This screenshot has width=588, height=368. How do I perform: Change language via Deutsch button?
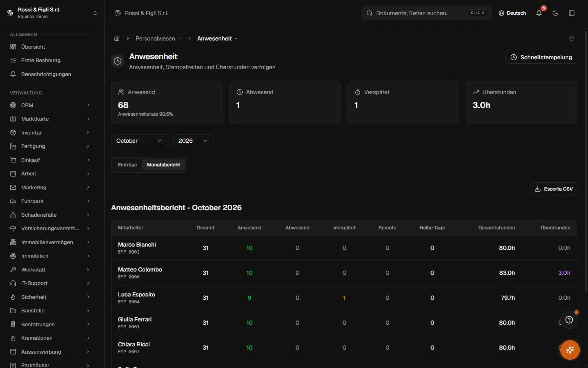pyautogui.click(x=512, y=13)
